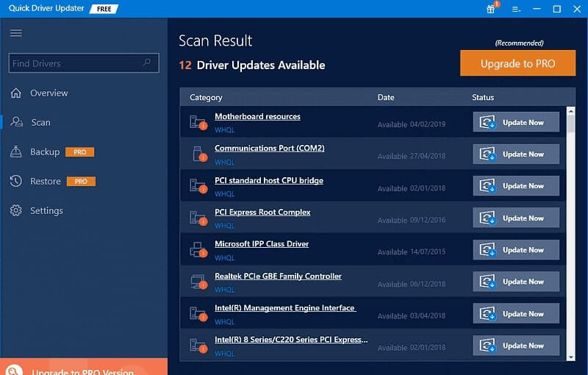Go to the Scan section
The height and width of the screenshot is (375, 588).
pos(41,123)
